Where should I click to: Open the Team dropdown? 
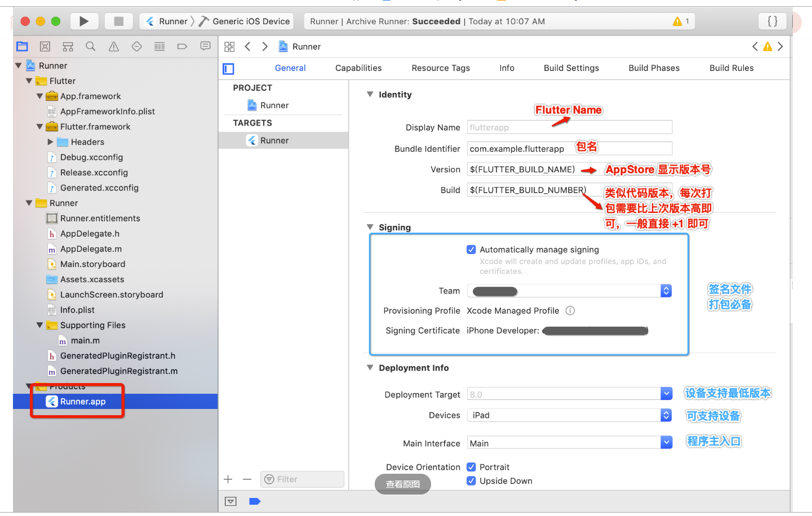tap(569, 291)
